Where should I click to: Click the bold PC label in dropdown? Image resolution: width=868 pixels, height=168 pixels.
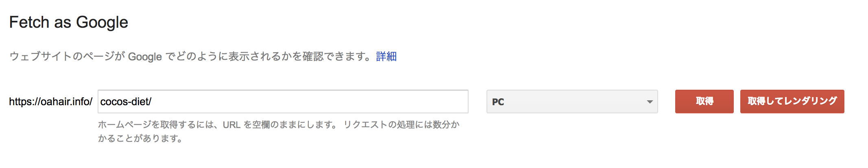[x=498, y=102]
